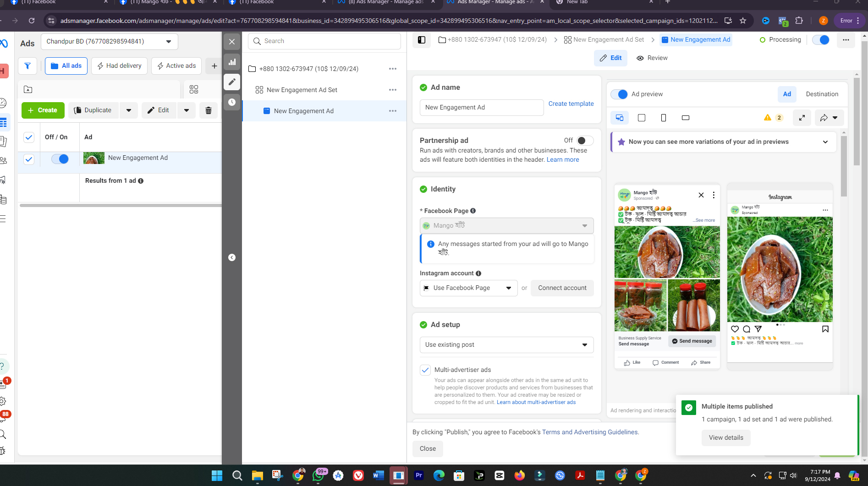
Task: Open the Chandpur BD account dropdown
Action: [x=109, y=42]
